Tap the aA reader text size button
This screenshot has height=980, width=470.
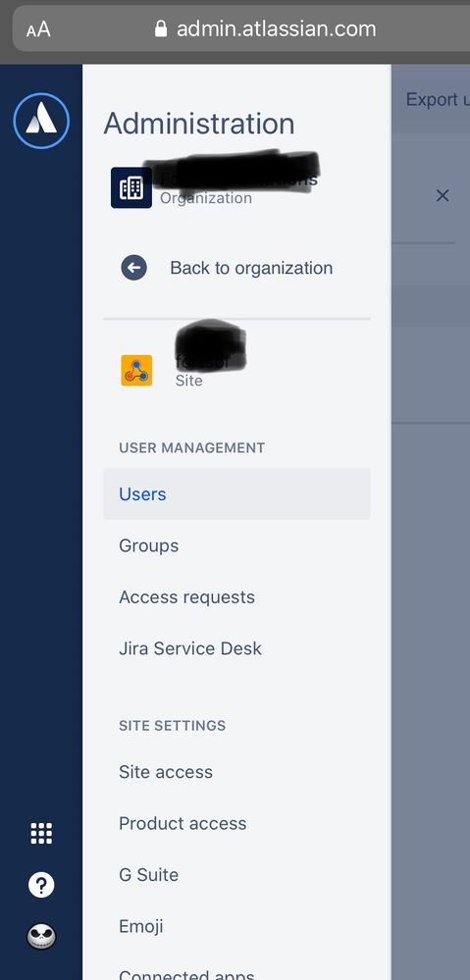(38, 29)
